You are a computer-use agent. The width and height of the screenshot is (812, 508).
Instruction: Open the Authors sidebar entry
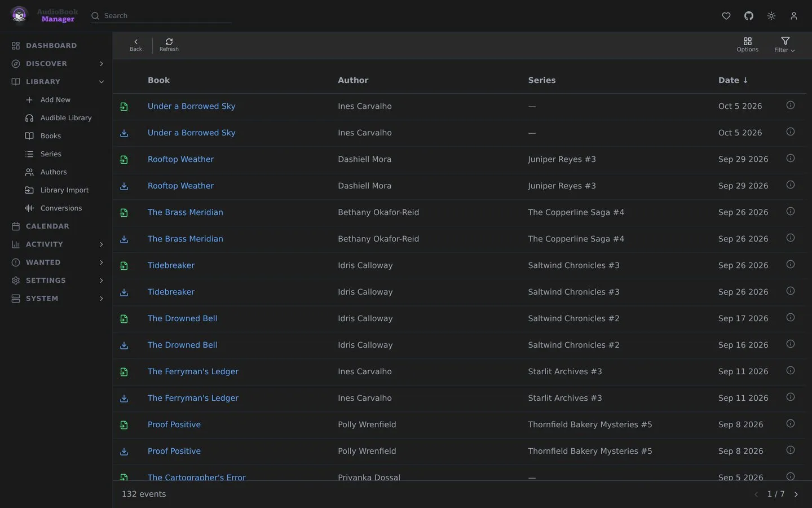click(x=54, y=172)
